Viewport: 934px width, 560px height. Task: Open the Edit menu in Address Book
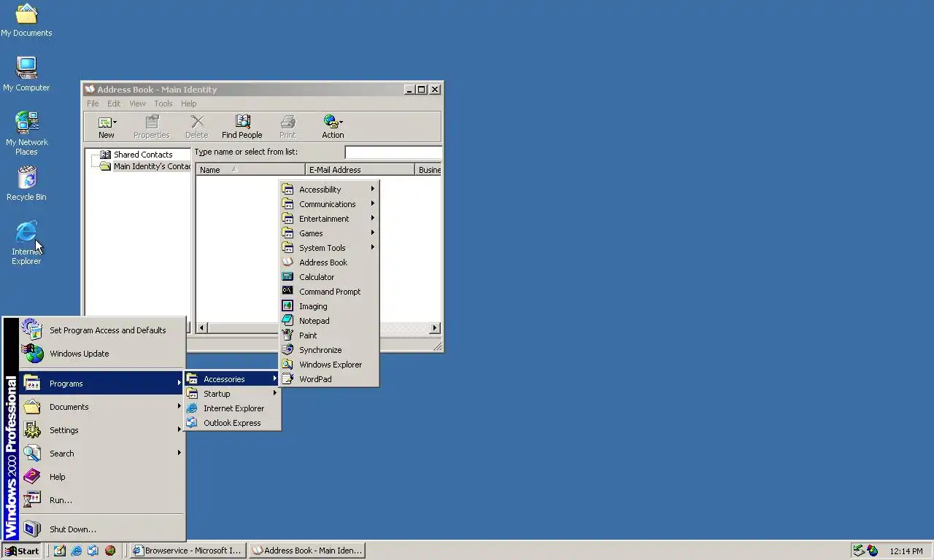(x=114, y=104)
